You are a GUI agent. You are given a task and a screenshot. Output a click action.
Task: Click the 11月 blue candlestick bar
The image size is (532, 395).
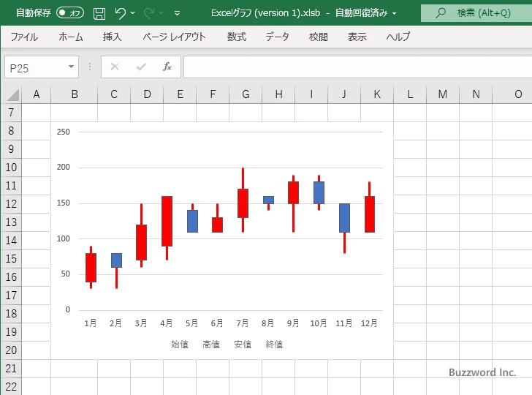click(x=344, y=218)
